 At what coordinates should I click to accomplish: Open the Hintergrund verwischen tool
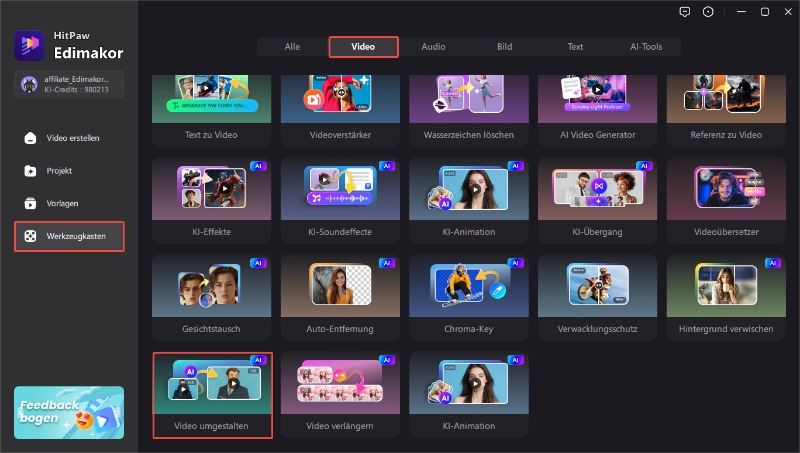726,295
